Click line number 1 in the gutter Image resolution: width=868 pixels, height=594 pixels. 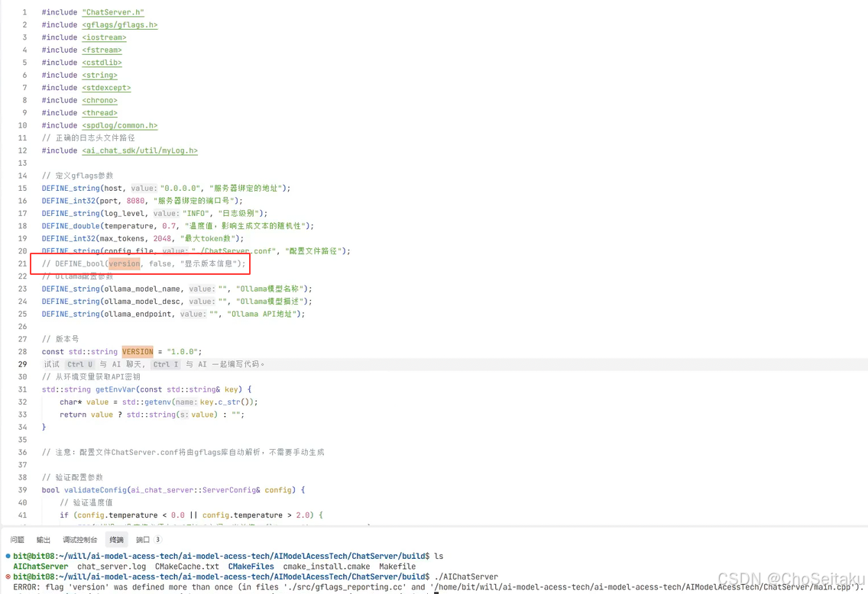click(x=24, y=12)
